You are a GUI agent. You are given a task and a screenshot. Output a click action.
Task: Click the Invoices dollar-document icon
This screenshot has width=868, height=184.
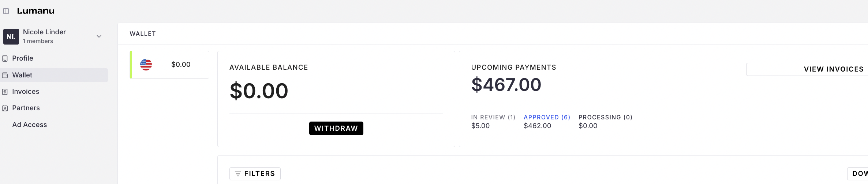pyautogui.click(x=5, y=92)
